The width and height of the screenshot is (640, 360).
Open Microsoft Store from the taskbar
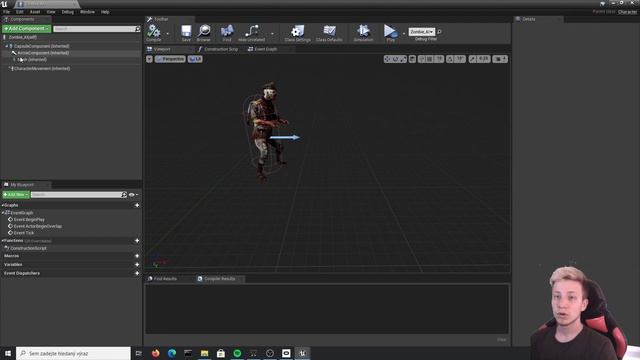(221, 353)
